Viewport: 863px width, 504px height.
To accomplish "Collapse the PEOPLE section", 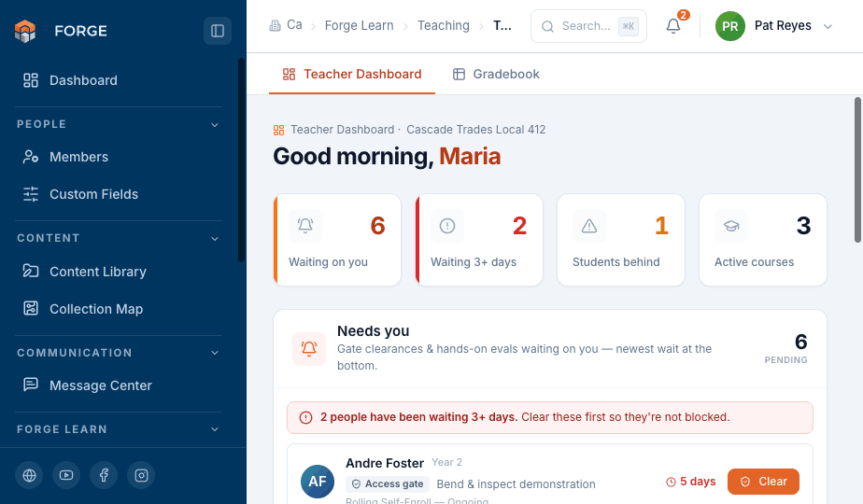I will 215,125.
